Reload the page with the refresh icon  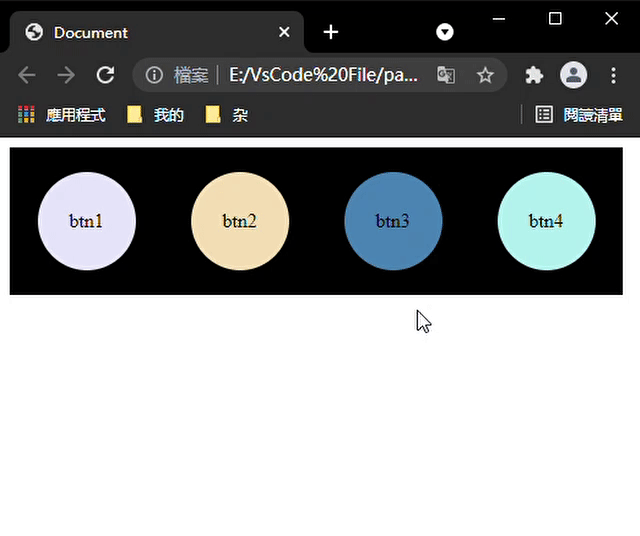(x=105, y=75)
